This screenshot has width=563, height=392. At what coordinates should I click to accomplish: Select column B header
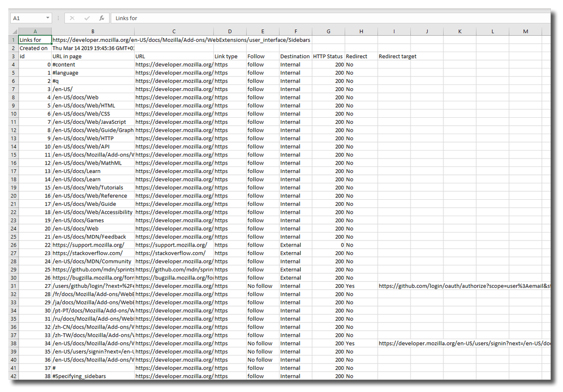pyautogui.click(x=93, y=31)
